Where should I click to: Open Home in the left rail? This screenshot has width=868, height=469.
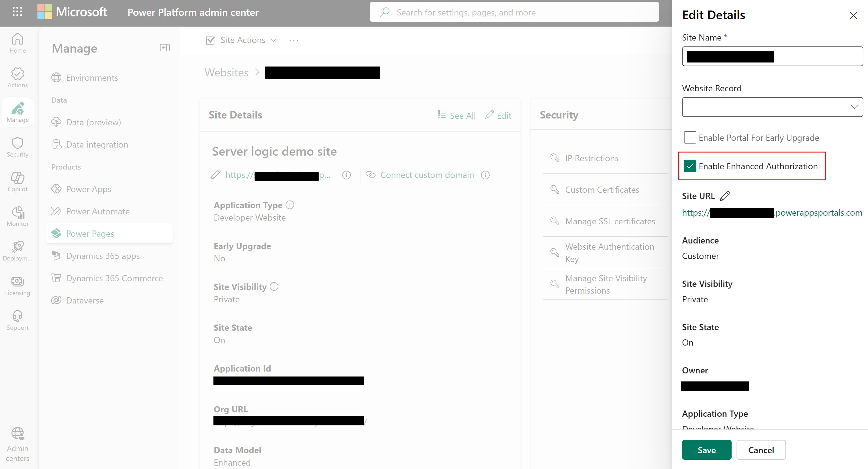point(18,43)
